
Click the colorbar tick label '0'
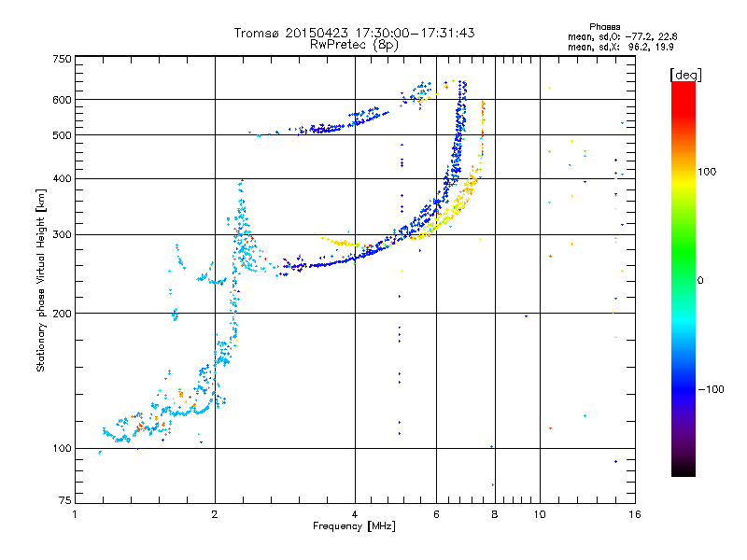(x=700, y=280)
